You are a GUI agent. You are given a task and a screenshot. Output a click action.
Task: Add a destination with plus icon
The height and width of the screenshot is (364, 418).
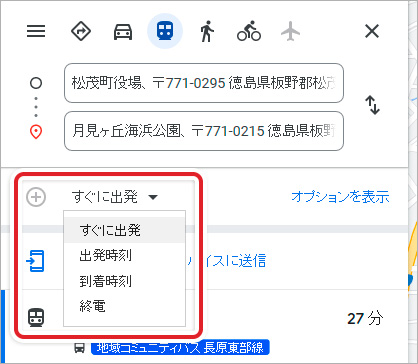click(36, 197)
